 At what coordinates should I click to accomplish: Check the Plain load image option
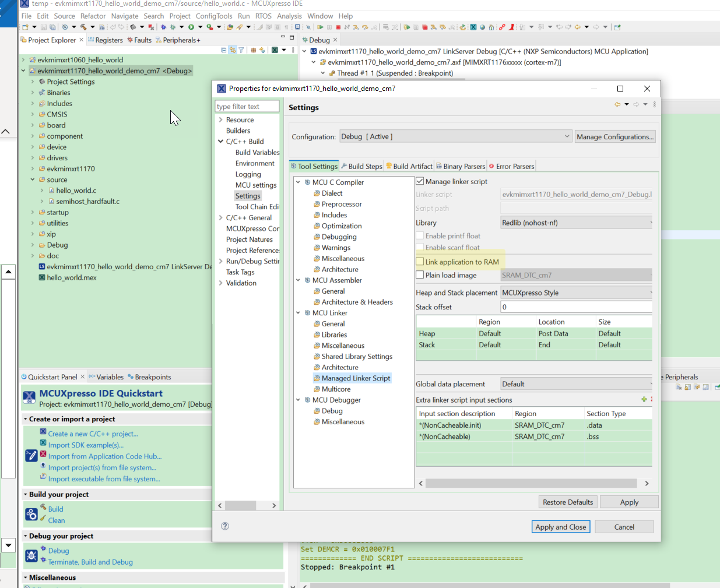coord(420,275)
